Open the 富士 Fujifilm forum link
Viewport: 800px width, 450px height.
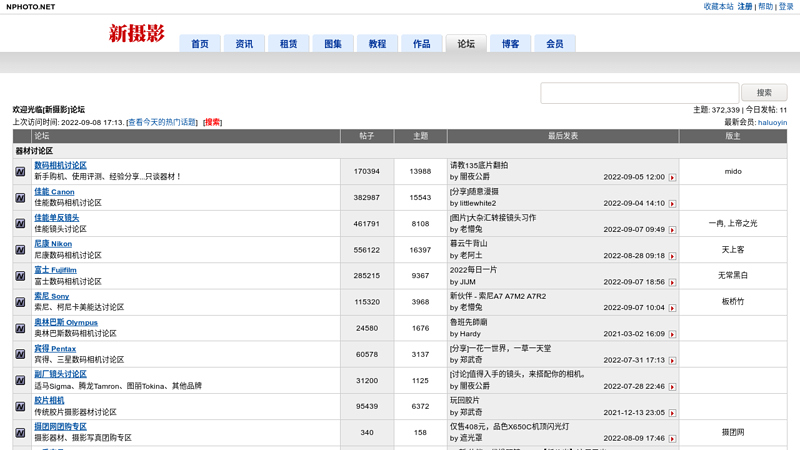click(x=55, y=270)
